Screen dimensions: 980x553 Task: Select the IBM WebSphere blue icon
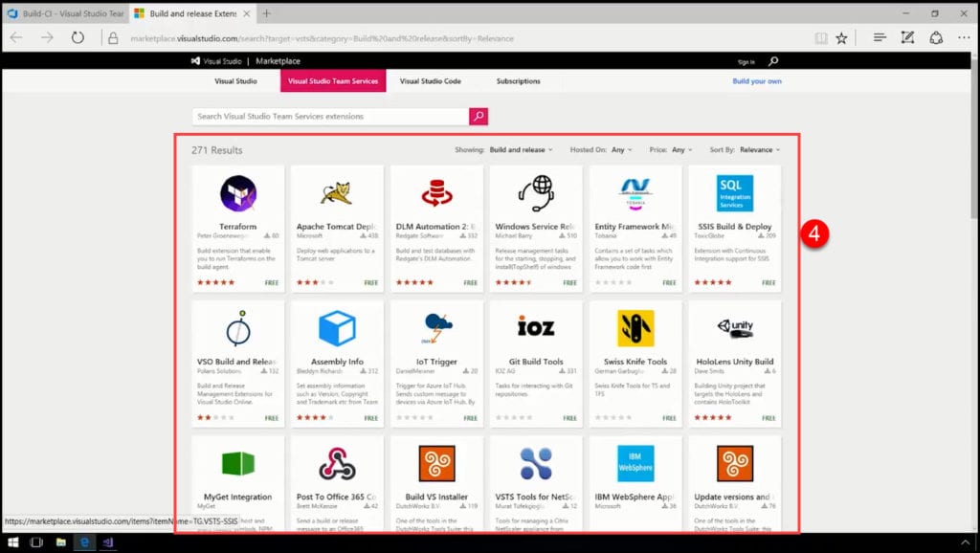[x=635, y=464]
